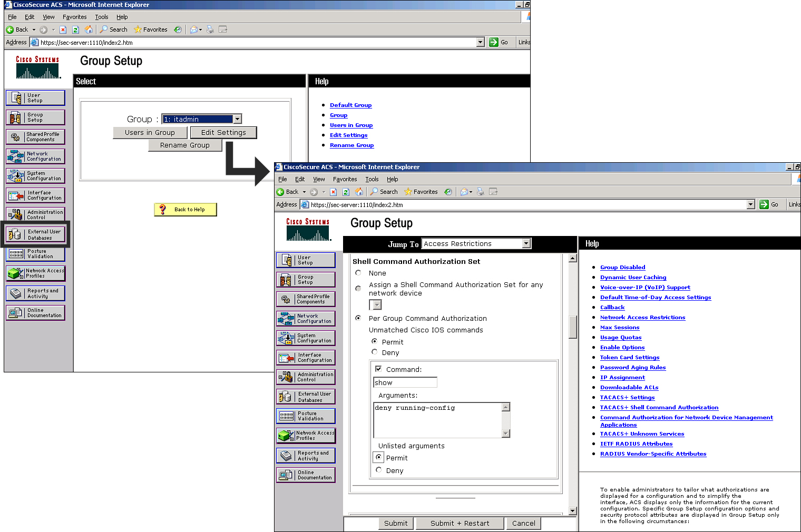Screen dimensions: 801x532
Task: Open Network Configuration in back window sidebar
Action: 35,156
